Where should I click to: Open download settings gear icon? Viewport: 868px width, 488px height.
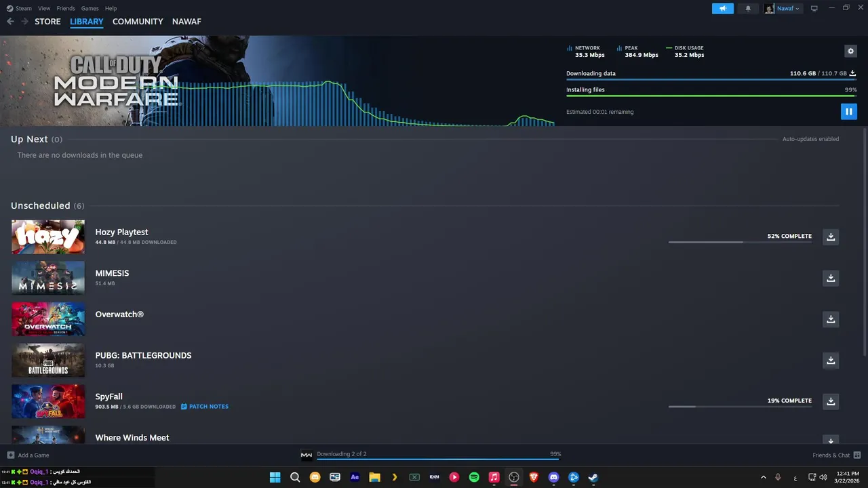[850, 51]
